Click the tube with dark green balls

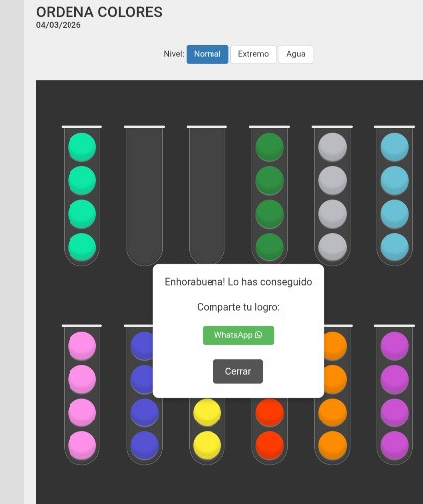[x=269, y=196]
